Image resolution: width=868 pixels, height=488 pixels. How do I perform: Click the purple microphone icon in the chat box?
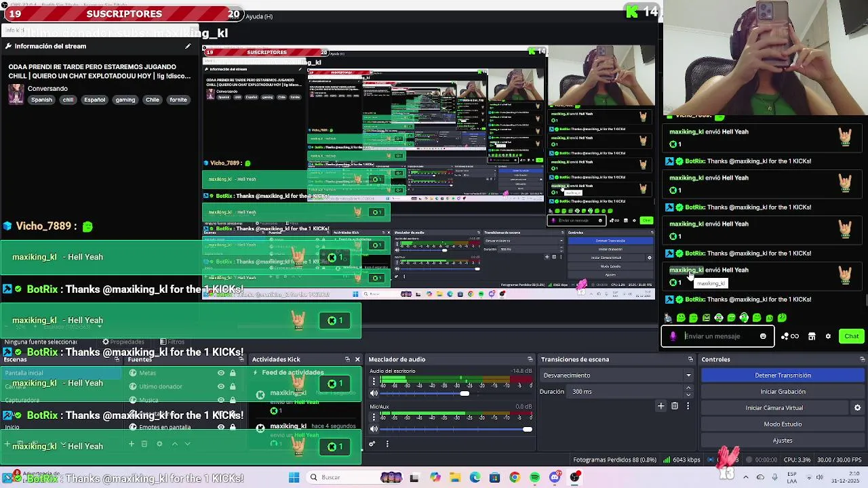(673, 336)
